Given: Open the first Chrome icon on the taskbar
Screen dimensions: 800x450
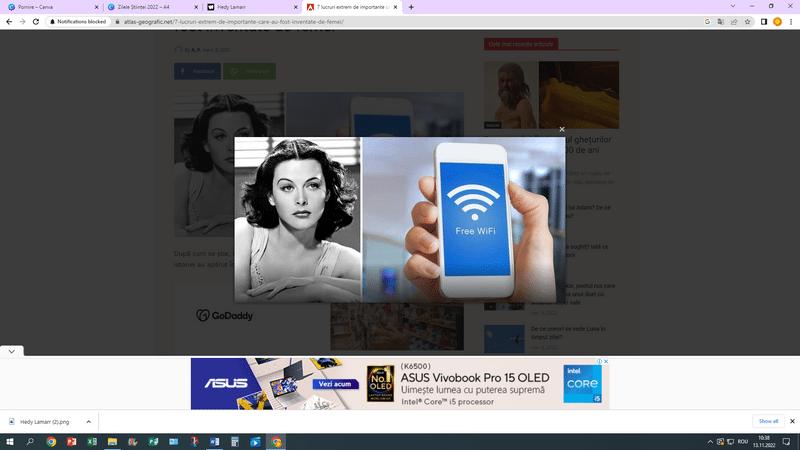Looking at the screenshot, I should [x=51, y=442].
